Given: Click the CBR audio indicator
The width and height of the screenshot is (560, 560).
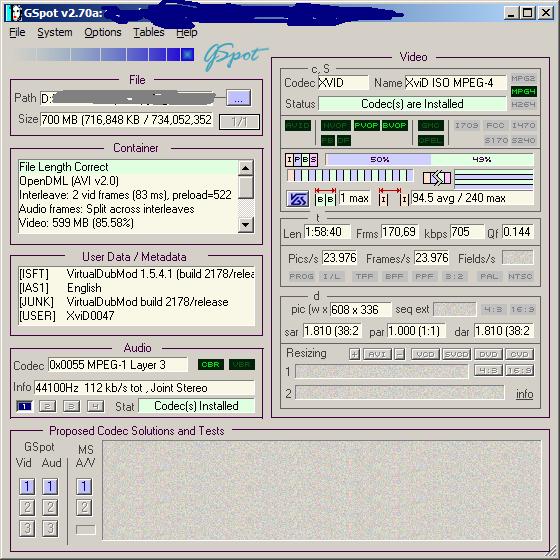Looking at the screenshot, I should coord(210,365).
